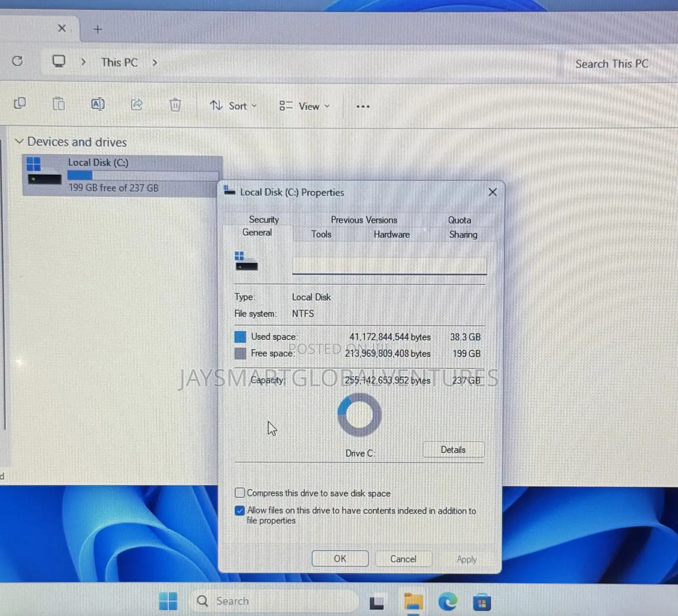Click the drive C usage donut chart

point(359,415)
